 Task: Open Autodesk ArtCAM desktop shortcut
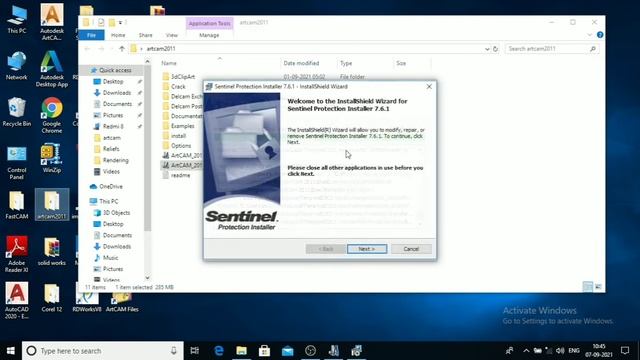tap(52, 22)
